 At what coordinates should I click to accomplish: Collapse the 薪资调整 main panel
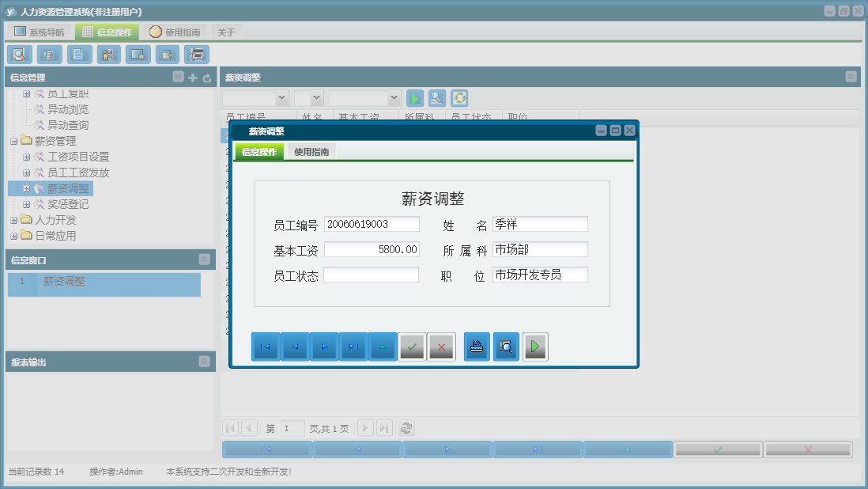click(851, 77)
